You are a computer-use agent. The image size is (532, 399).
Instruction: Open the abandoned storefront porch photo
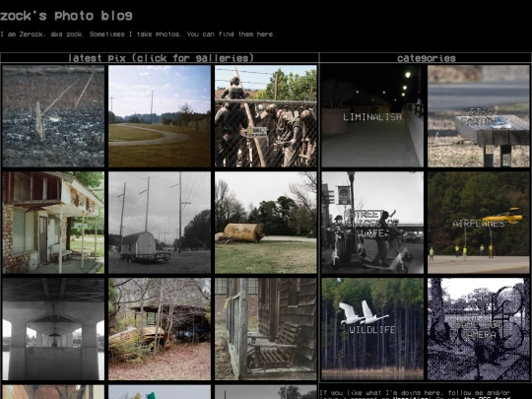(53, 223)
